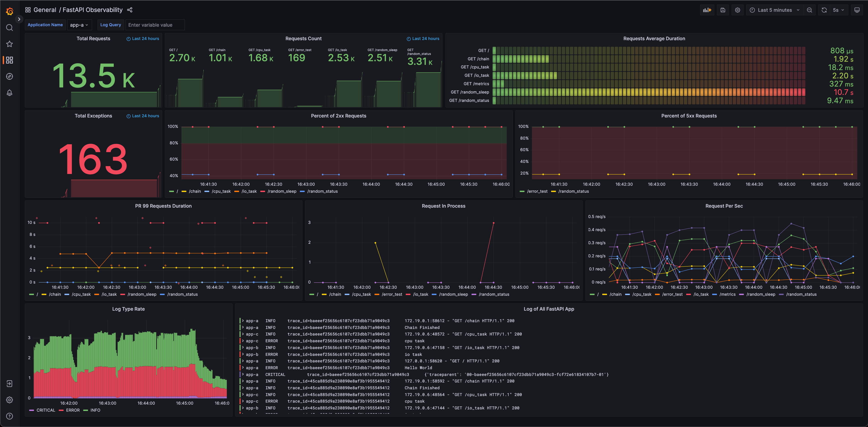Click Log of All FastAPI App title

[x=549, y=309]
